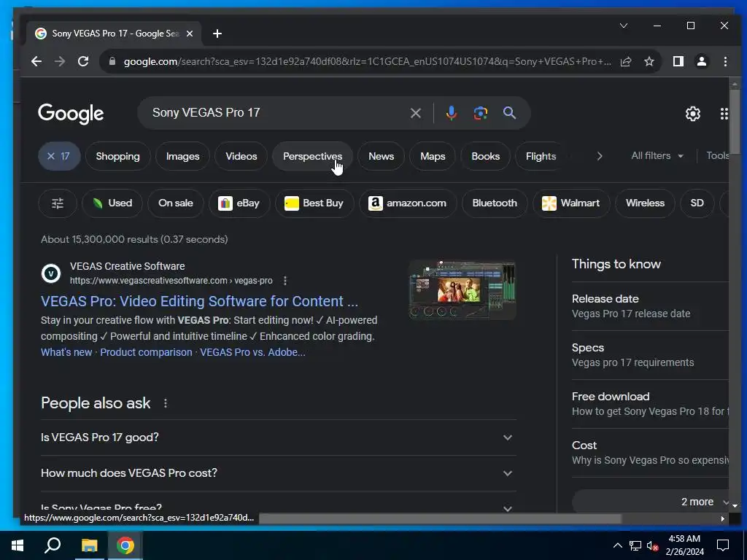Open Google apps grid icon

click(724, 114)
